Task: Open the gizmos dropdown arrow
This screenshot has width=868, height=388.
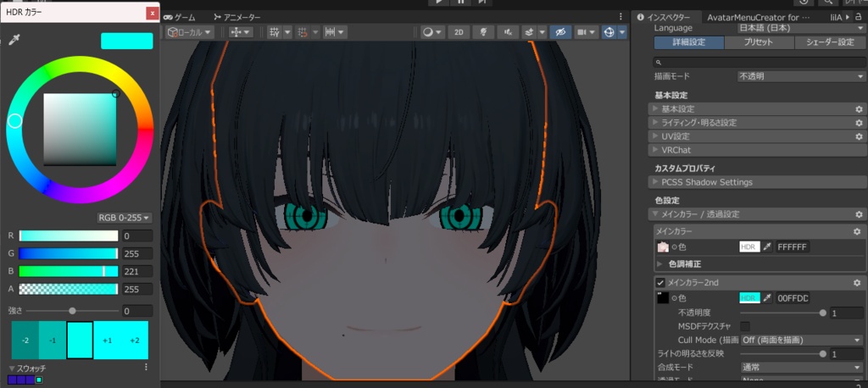Action: pyautogui.click(x=622, y=32)
